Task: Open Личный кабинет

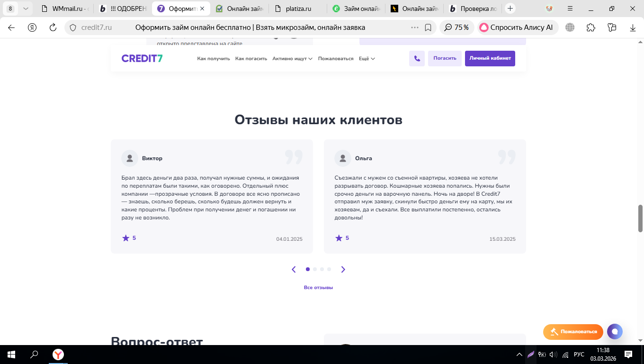Action: 490,58
